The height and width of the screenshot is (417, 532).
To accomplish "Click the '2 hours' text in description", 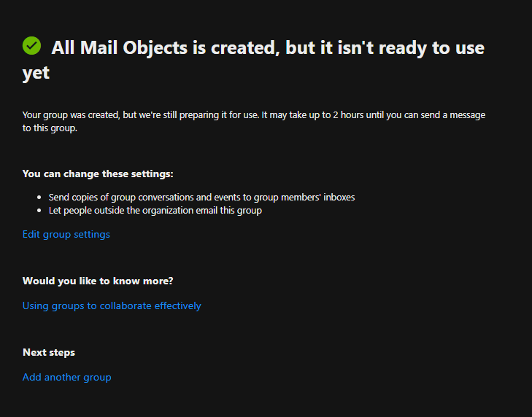I will click(x=348, y=115).
